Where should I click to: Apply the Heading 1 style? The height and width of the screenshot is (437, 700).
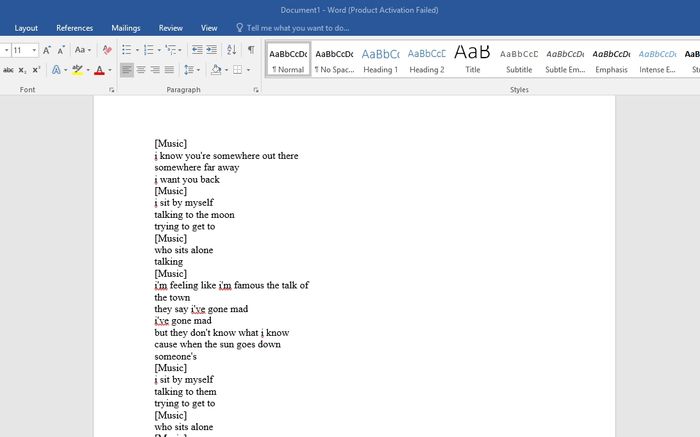380,59
